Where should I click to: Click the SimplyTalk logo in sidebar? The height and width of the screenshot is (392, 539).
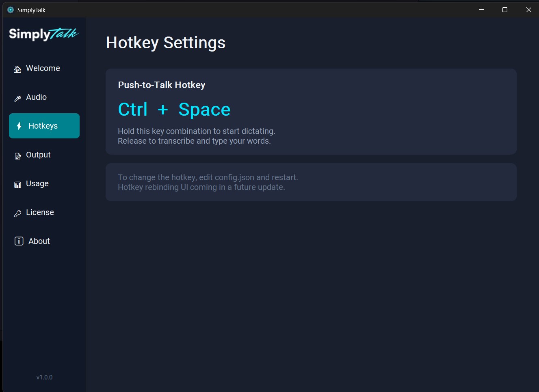point(44,34)
